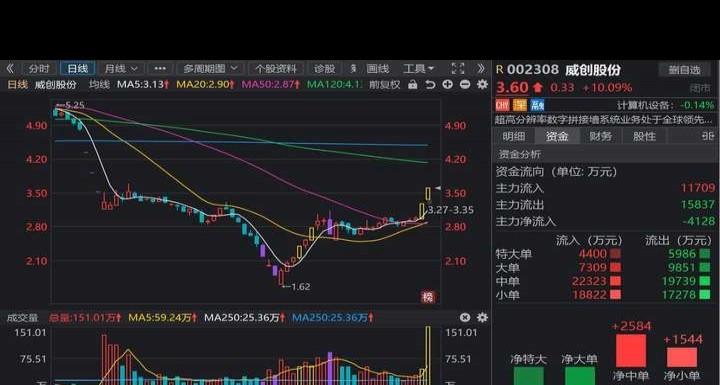Click the layout icon right of 股性

[x=708, y=136]
